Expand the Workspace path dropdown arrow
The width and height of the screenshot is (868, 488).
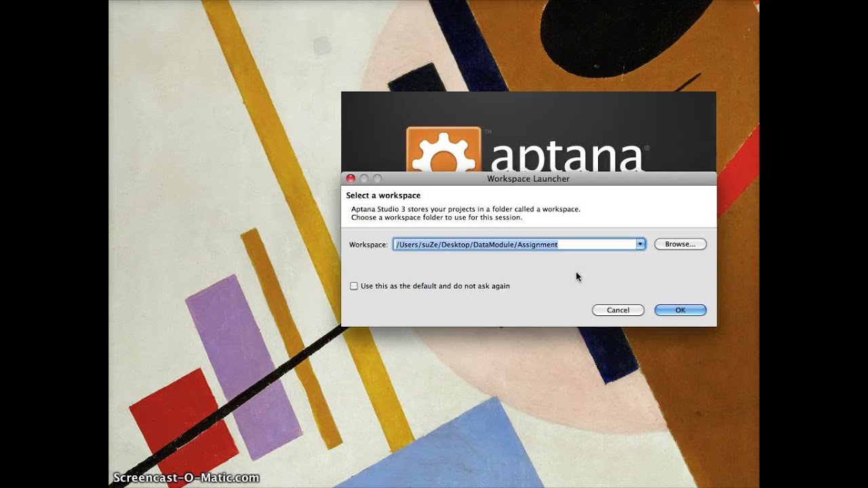click(640, 244)
